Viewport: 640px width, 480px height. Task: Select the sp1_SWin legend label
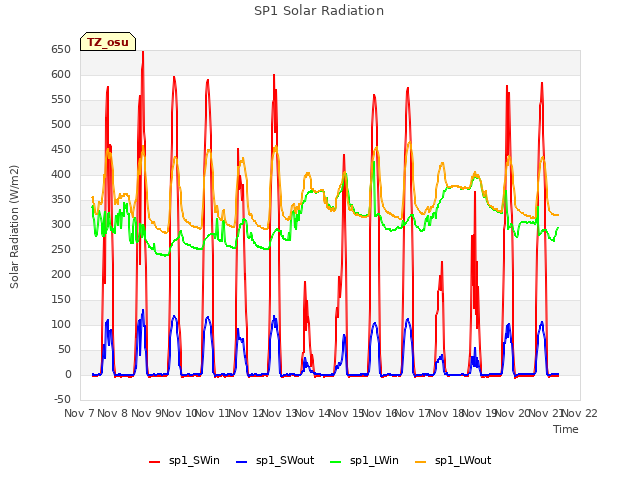[194, 461]
